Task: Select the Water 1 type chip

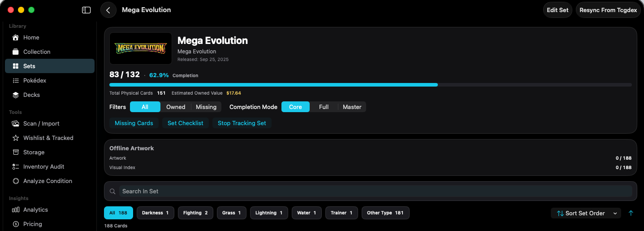Action: (x=307, y=213)
